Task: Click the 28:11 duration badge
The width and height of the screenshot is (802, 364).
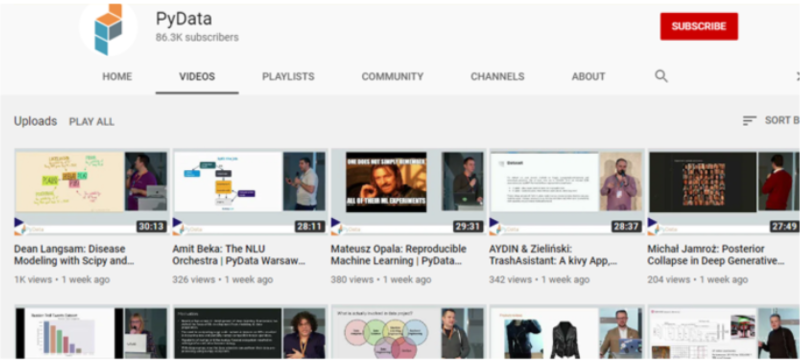Action: (310, 226)
